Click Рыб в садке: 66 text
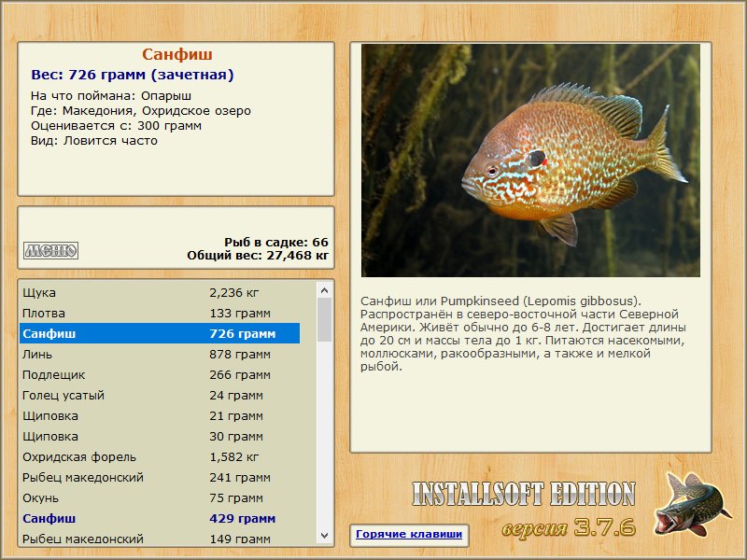 [276, 243]
